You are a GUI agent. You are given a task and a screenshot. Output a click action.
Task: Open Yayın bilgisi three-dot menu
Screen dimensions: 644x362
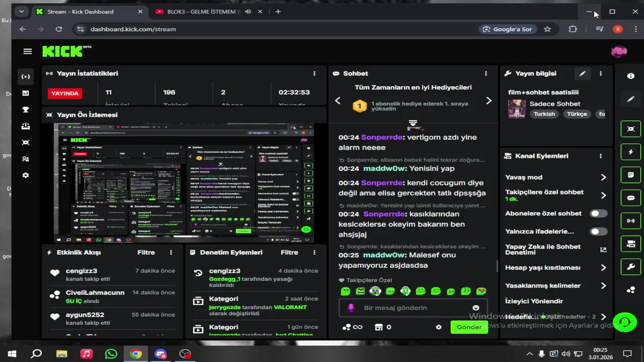coord(600,73)
